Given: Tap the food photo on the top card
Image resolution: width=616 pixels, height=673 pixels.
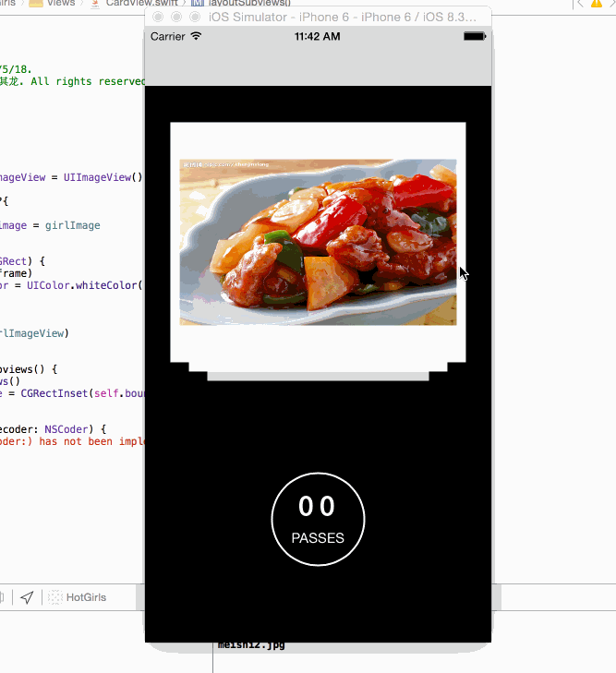Looking at the screenshot, I should [318, 242].
